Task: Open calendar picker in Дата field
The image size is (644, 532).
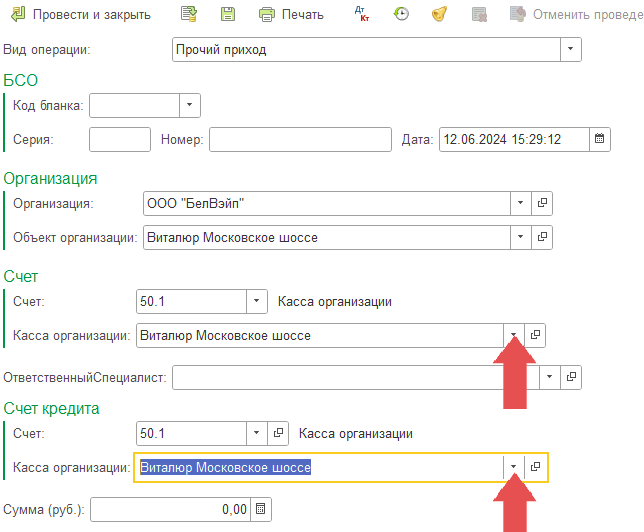Action: coord(600,139)
